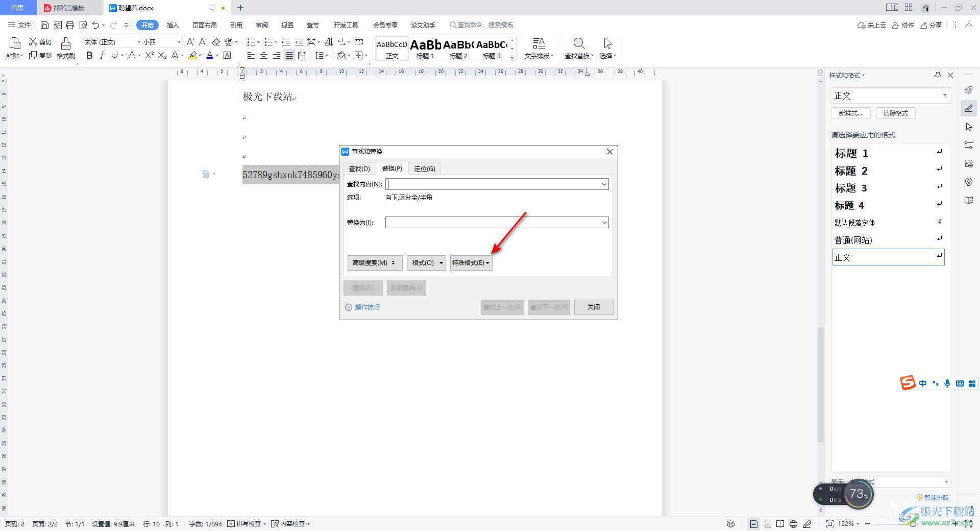Viewport: 980px width, 531px height.
Task: Open the Format (格式) dropdown in dialog
Action: (427, 263)
